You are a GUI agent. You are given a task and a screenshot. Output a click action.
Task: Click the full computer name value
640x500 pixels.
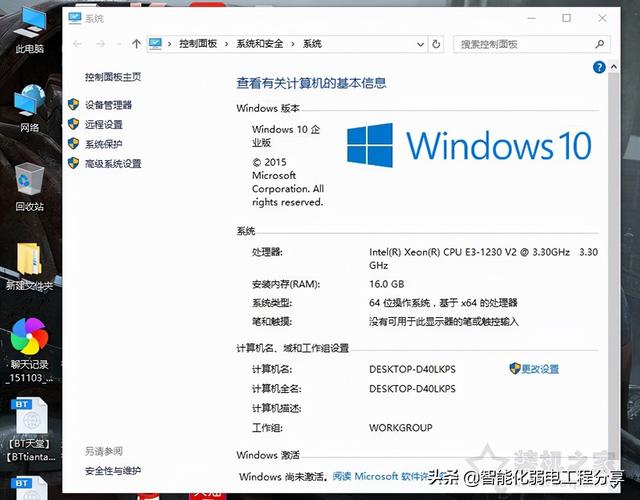412,389
